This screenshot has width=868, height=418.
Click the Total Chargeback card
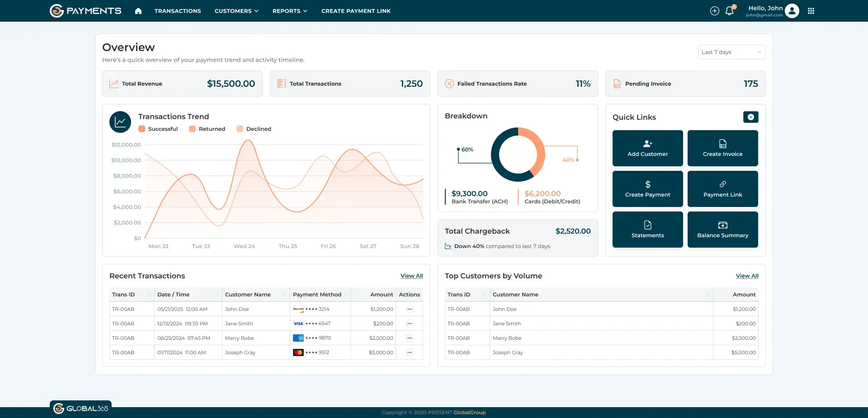click(x=518, y=238)
